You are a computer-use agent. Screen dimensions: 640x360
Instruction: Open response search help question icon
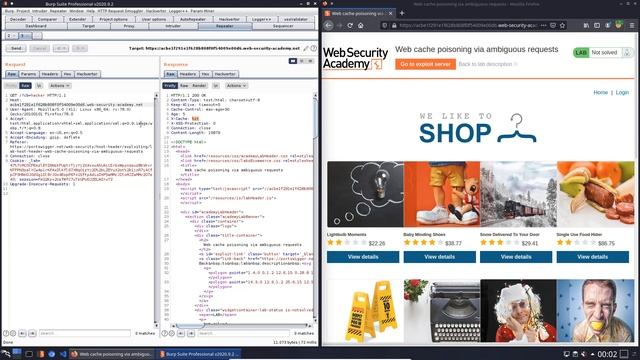164,333
